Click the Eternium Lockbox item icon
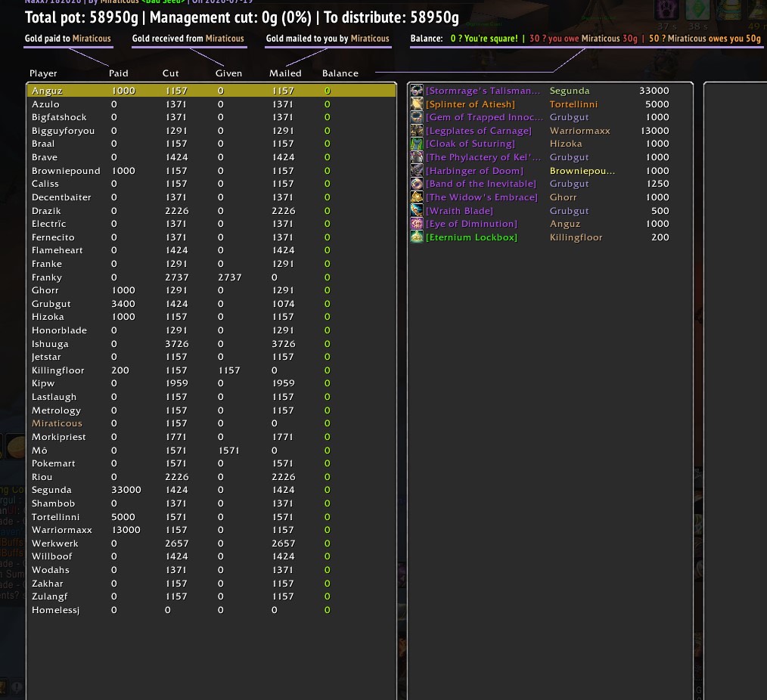The height and width of the screenshot is (700, 767). (x=416, y=237)
